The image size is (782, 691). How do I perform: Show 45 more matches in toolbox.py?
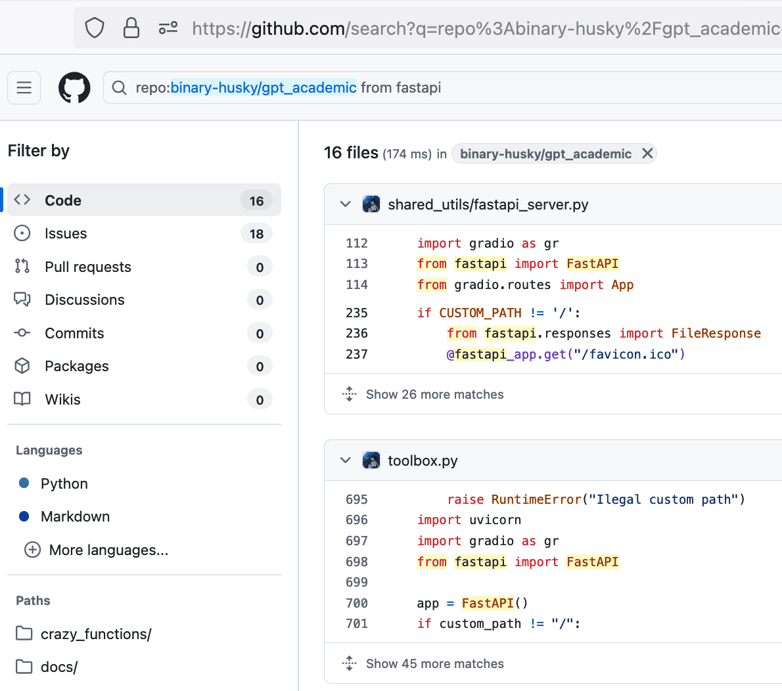(434, 664)
